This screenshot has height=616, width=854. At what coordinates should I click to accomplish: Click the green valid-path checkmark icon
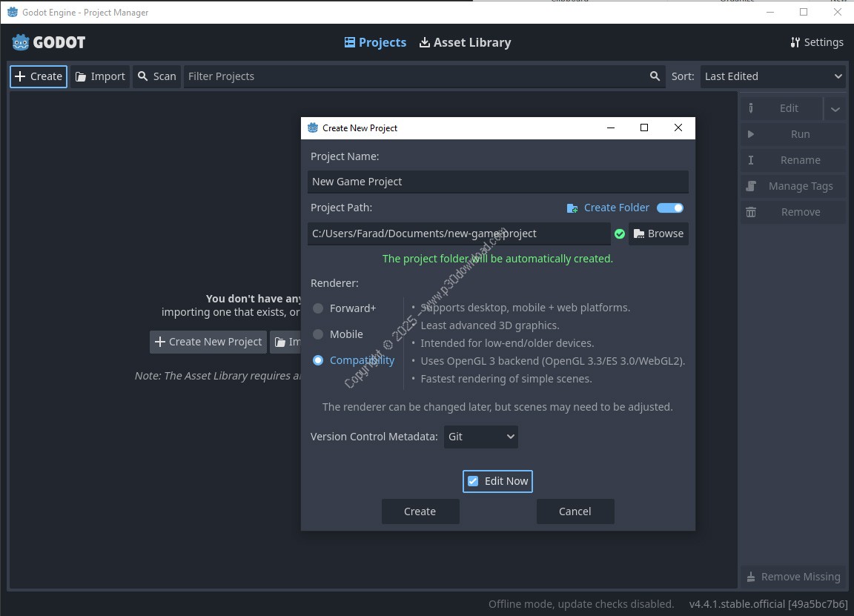pyautogui.click(x=619, y=234)
